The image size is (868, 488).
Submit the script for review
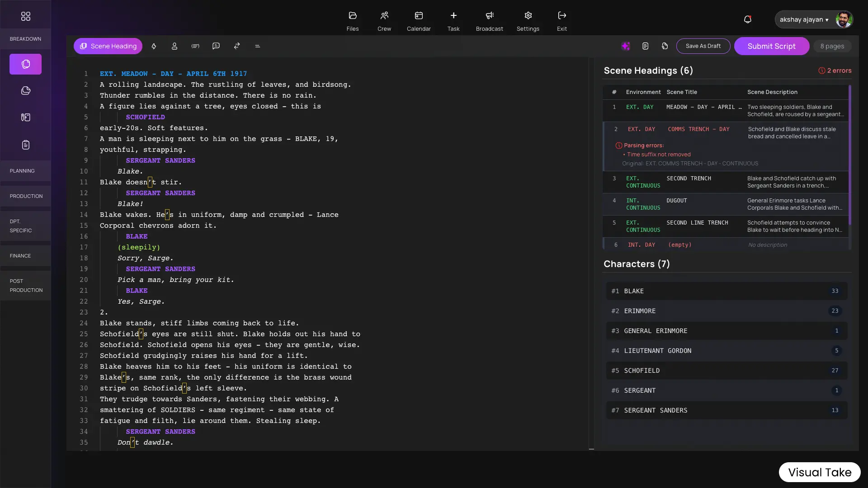(771, 46)
